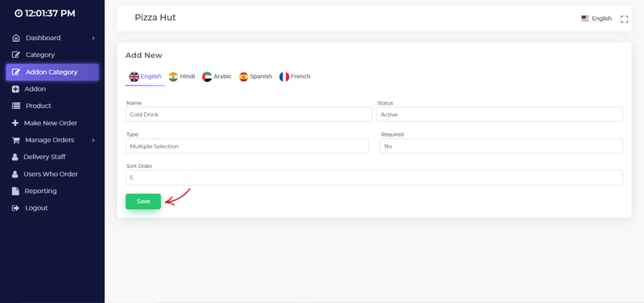
Task: Click the Category edit icon in sidebar
Action: (16, 55)
